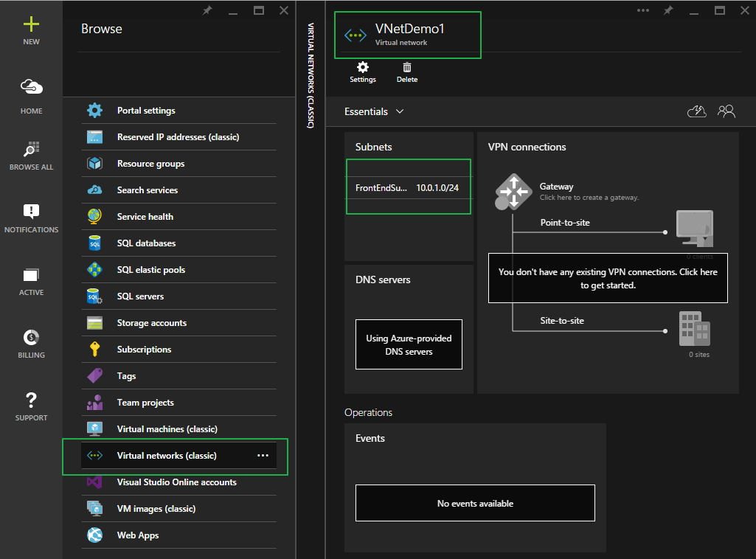Delete the VNetDemo1 virtual network
756x559 pixels.
pyautogui.click(x=407, y=72)
